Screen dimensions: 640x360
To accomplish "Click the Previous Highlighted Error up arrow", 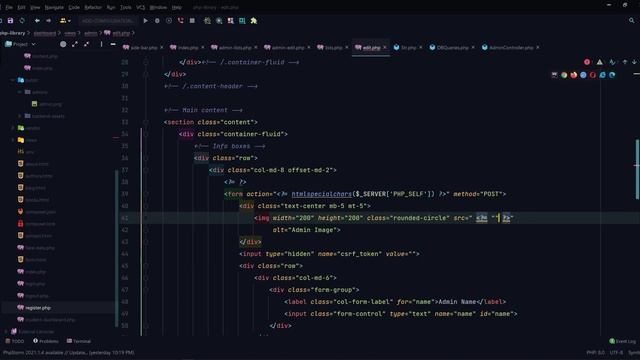I will 625,62.
